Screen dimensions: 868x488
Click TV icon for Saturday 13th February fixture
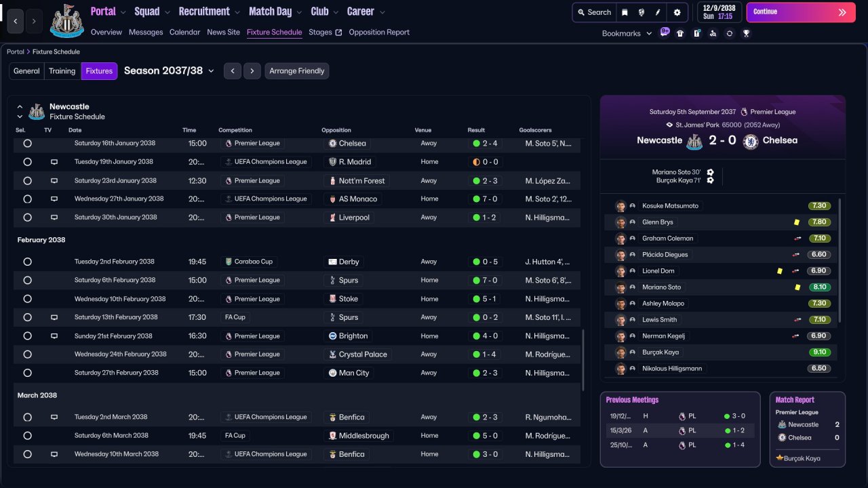point(54,317)
